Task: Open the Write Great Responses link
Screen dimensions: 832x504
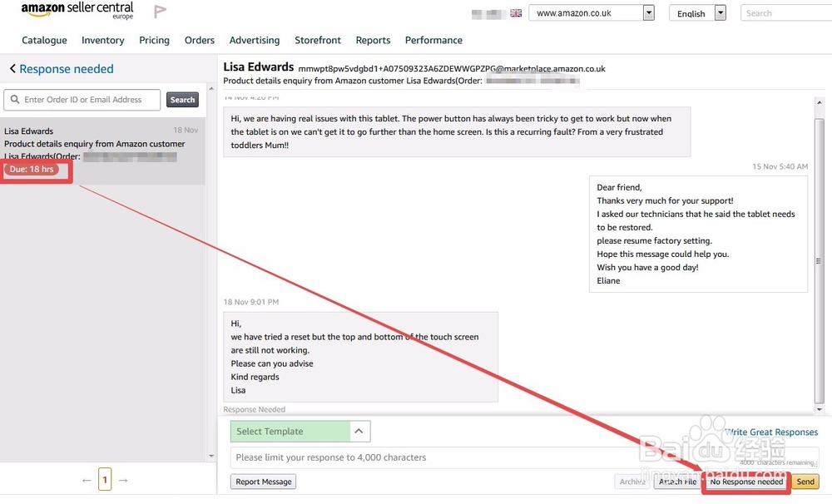Action: point(771,432)
